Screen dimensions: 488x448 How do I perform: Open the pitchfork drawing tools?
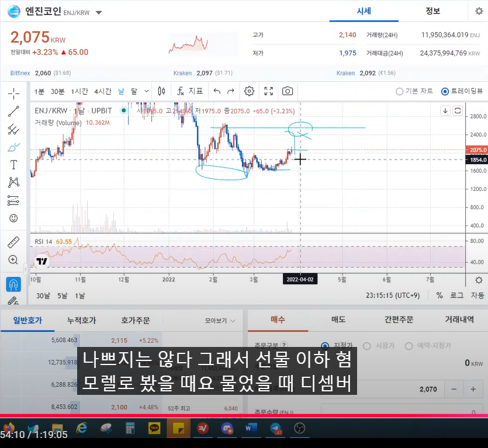pyautogui.click(x=13, y=129)
